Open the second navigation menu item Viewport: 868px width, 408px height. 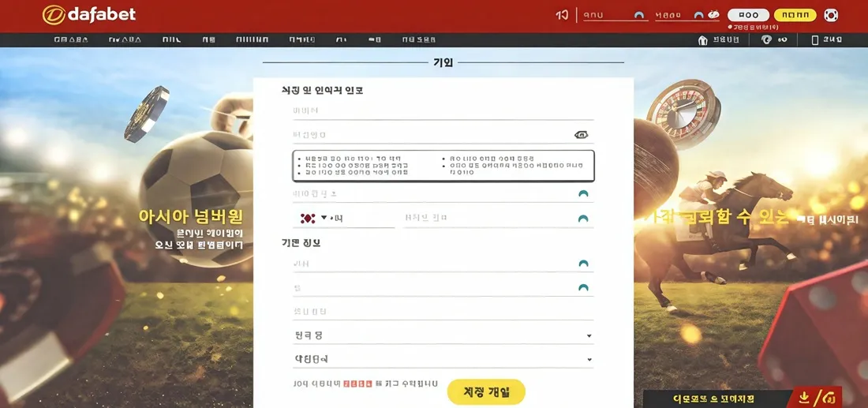click(125, 39)
